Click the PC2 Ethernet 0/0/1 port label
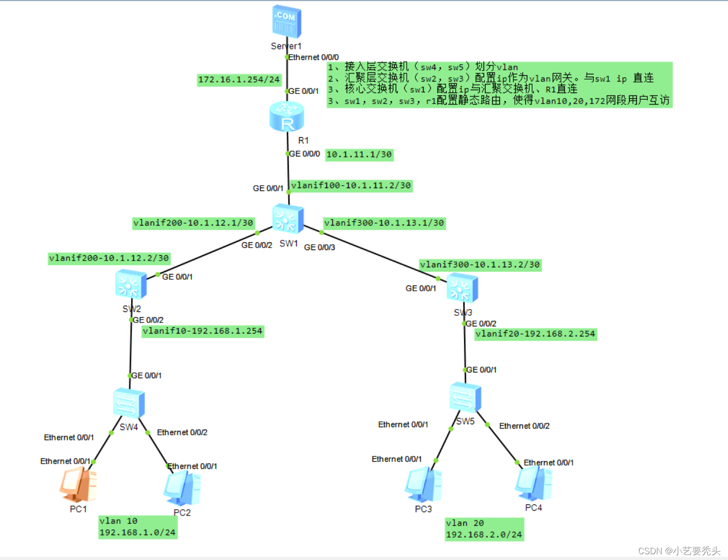The height and width of the screenshot is (560, 728). pyautogui.click(x=192, y=466)
